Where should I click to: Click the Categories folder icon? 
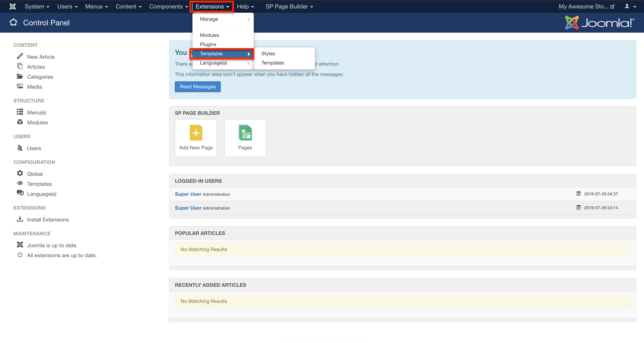[20, 76]
